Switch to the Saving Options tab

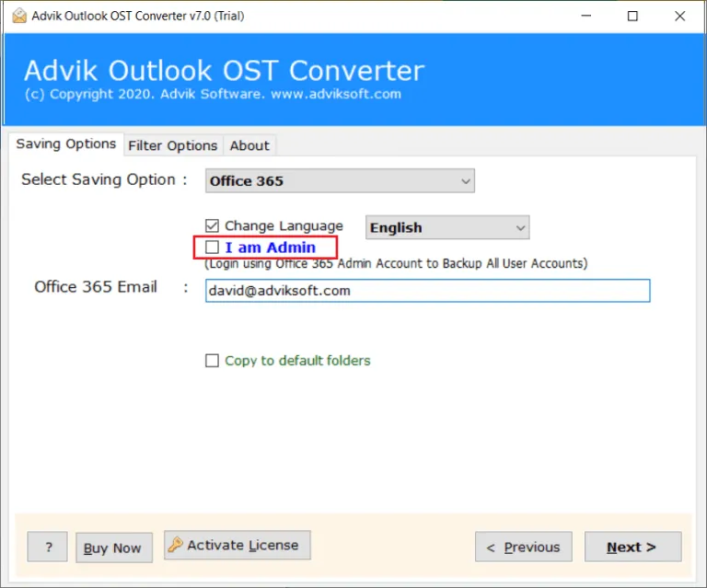click(x=66, y=144)
